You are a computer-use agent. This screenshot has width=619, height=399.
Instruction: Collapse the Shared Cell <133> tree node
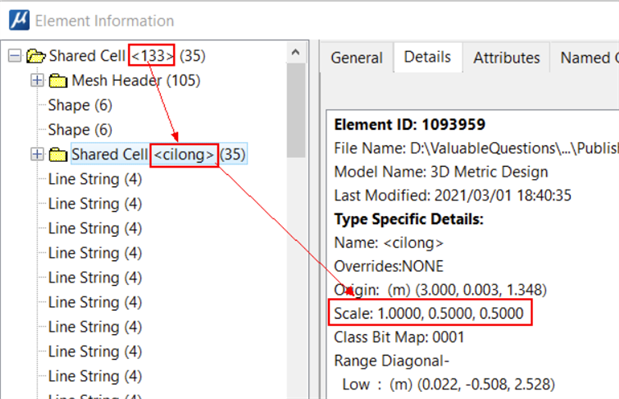(x=15, y=56)
